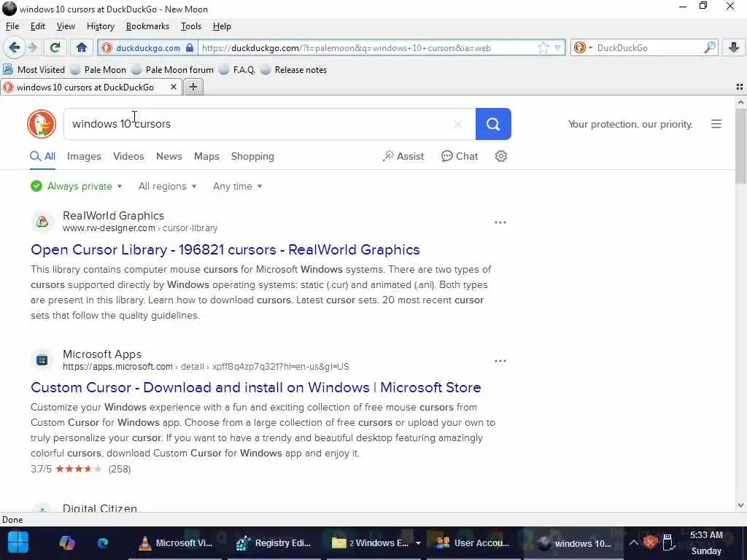Show hidden system tray icons

(x=633, y=542)
